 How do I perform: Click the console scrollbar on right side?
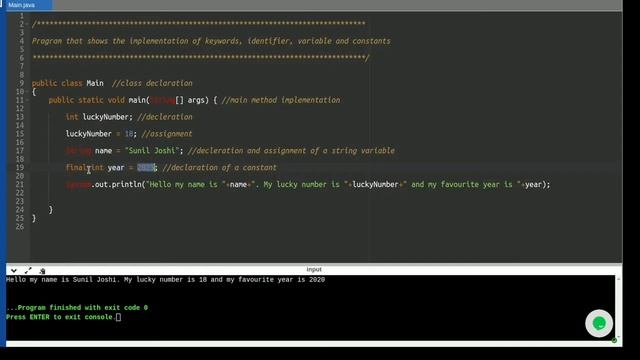[618, 307]
